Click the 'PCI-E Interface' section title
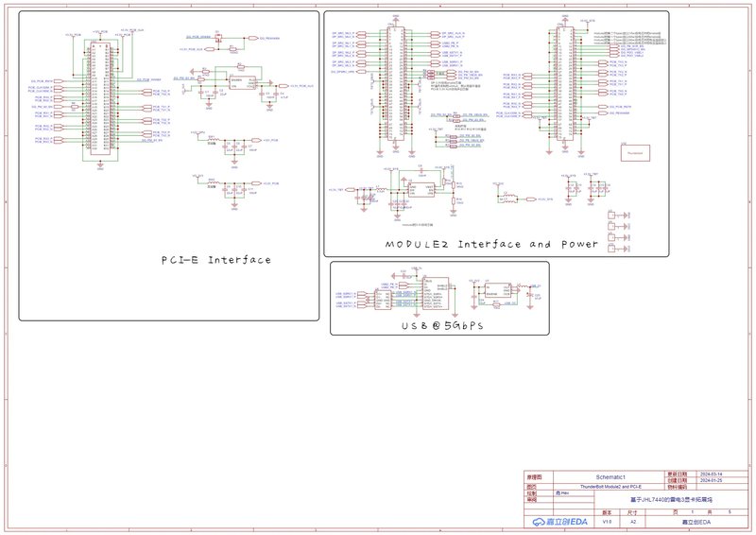Image resolution: width=756 pixels, height=535 pixels. pos(216,260)
